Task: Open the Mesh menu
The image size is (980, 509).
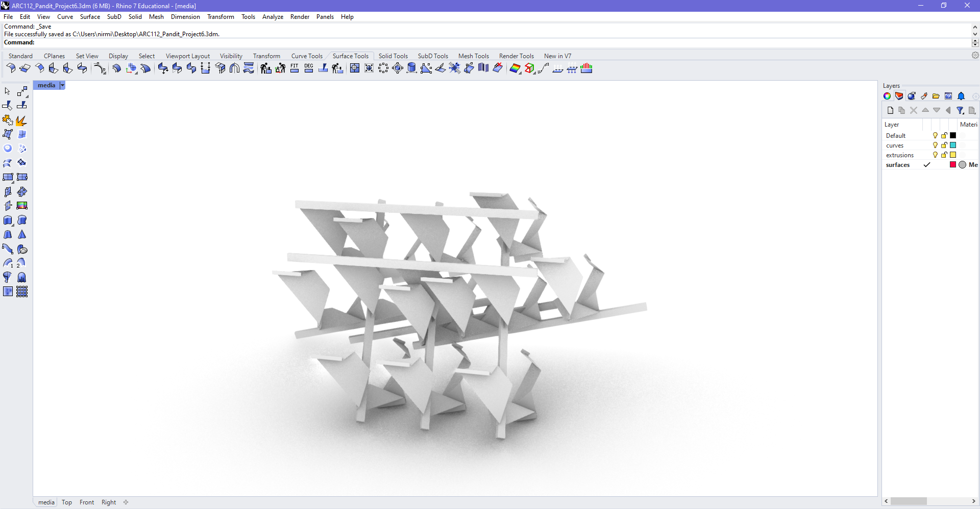Action: coord(156,16)
